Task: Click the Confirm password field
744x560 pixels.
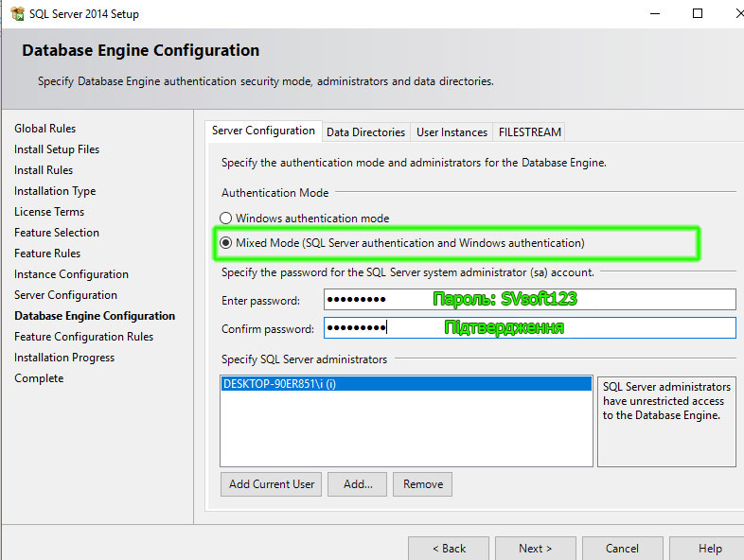Action: pyautogui.click(x=529, y=327)
